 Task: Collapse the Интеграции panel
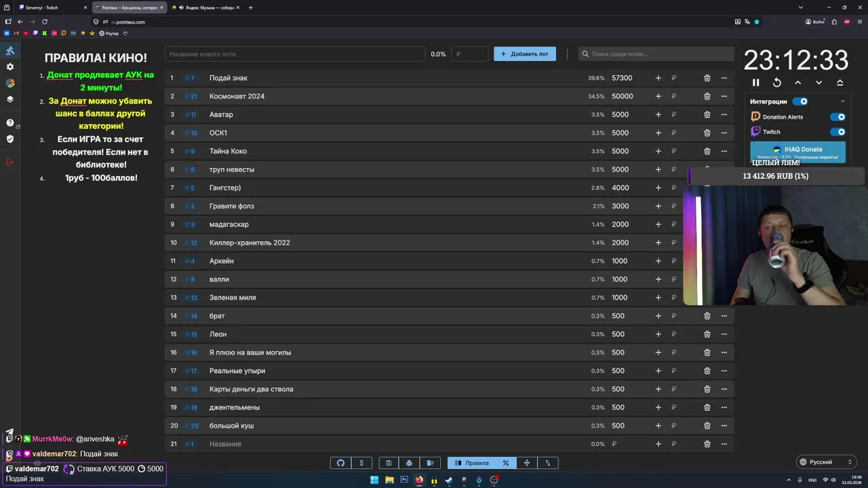pyautogui.click(x=842, y=102)
